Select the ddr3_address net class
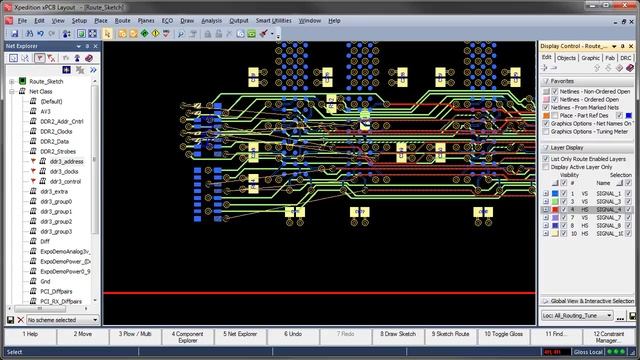This screenshot has height=360, width=640. point(67,162)
